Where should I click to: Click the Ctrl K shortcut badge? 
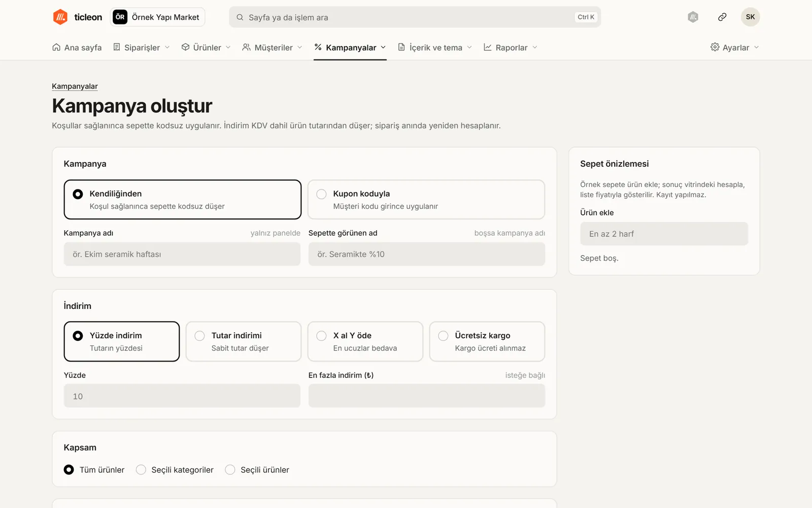586,17
